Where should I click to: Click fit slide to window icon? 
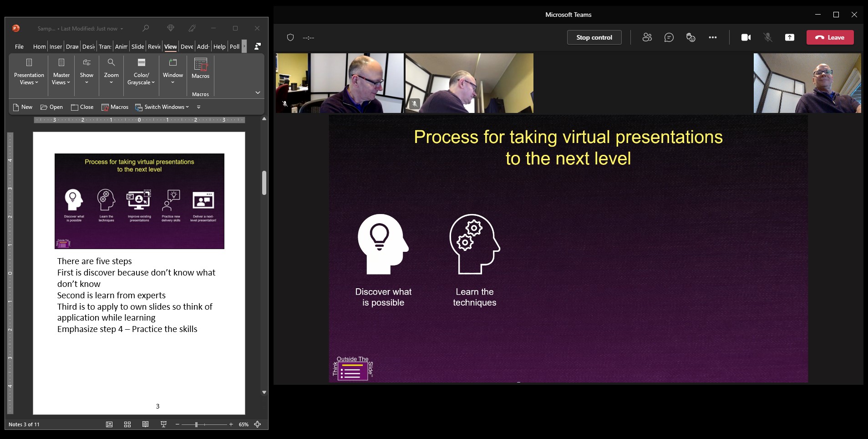[x=258, y=424]
